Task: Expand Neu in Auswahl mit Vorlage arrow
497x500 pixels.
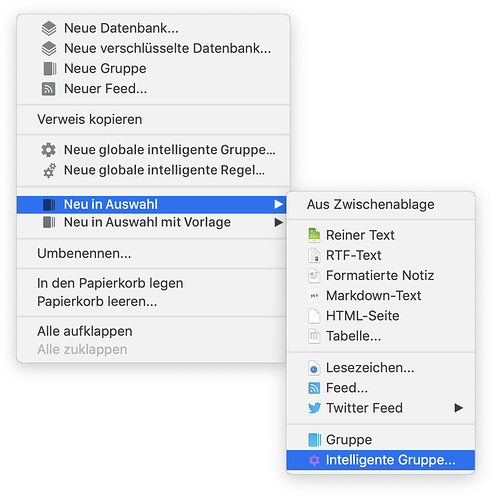Action: click(279, 222)
